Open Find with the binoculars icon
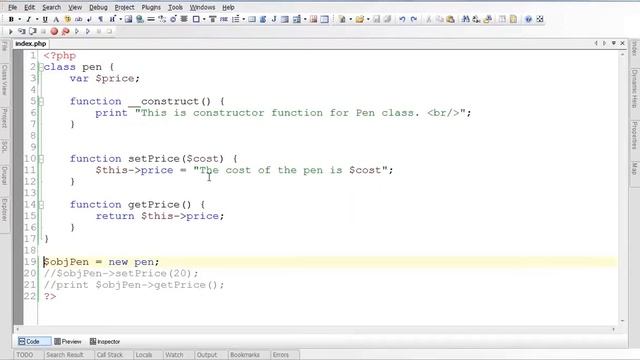The height and width of the screenshot is (360, 640). (465, 19)
